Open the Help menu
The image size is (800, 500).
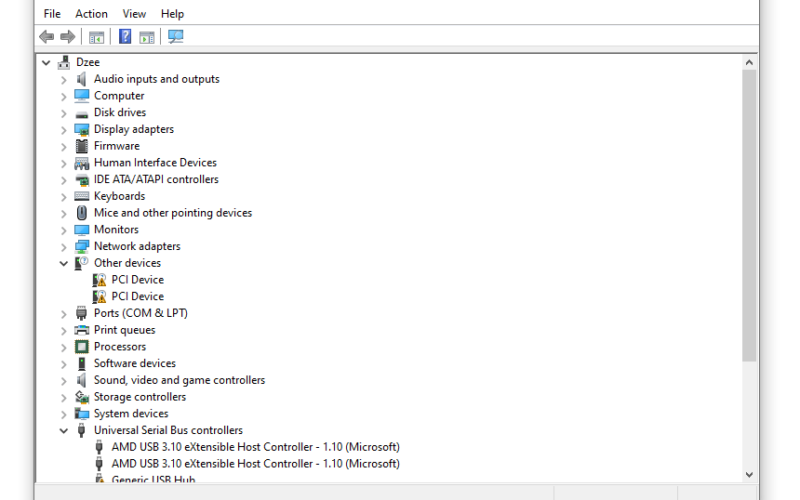(x=172, y=14)
